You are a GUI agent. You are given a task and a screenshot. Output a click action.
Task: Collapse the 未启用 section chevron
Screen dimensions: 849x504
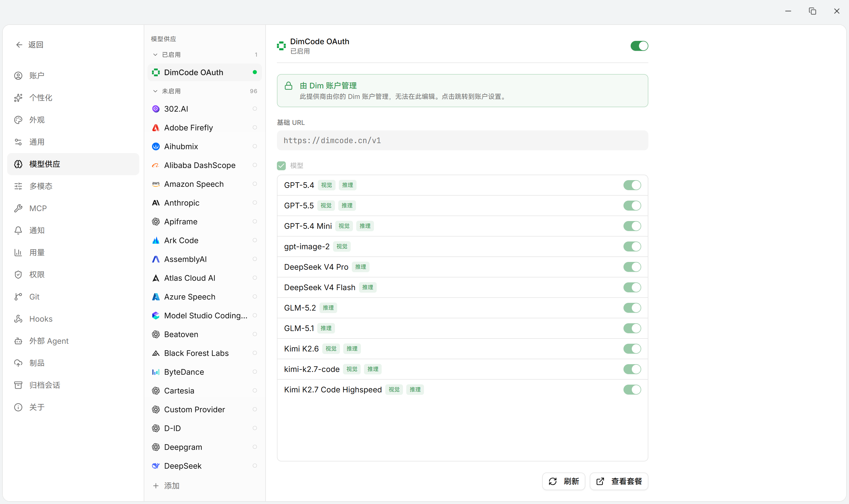point(155,91)
